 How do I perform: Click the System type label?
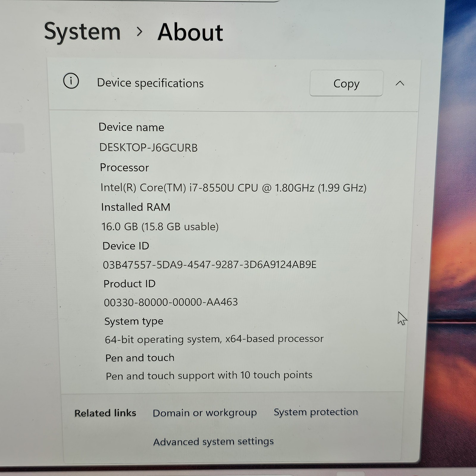pos(134,322)
